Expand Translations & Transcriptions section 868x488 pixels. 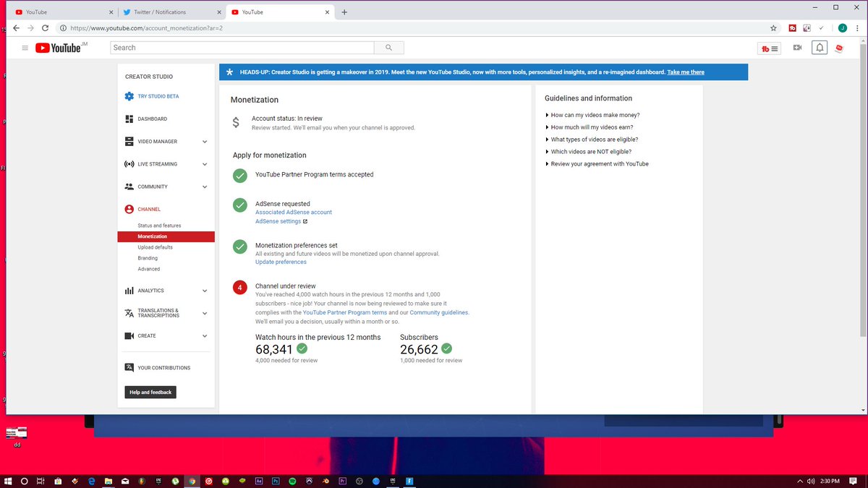point(205,313)
